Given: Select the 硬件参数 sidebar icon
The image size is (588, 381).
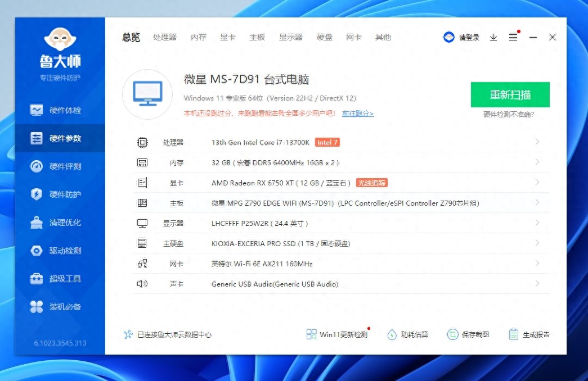Looking at the screenshot, I should pyautogui.click(x=37, y=138).
